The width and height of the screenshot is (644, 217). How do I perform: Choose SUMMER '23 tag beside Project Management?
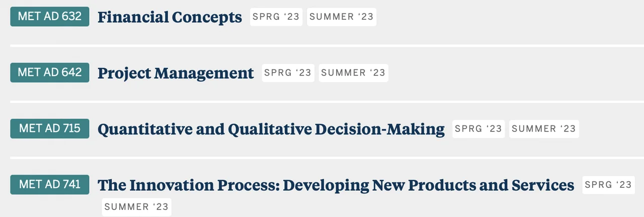click(x=353, y=73)
